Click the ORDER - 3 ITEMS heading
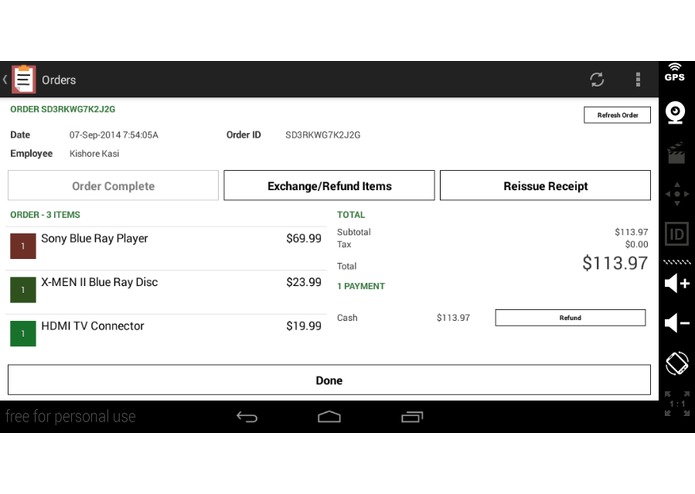Image resolution: width=695 pixels, height=494 pixels. [45, 215]
